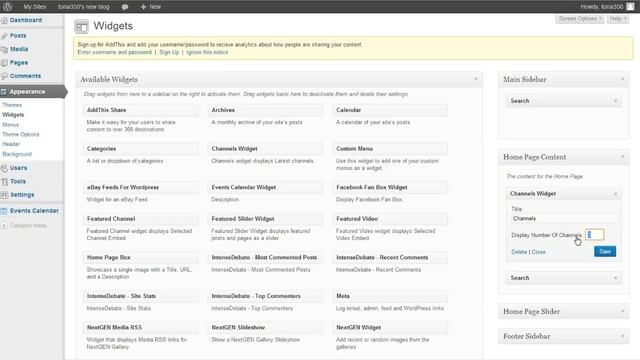Click the Comments icon in sidebar

[x=4, y=76]
